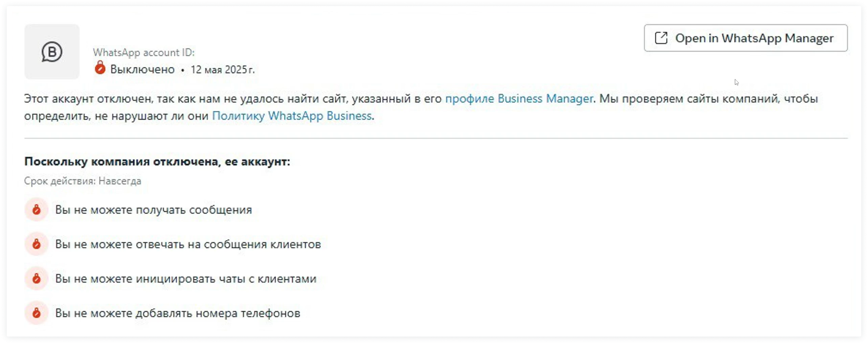Click lock icon beside получать сообщения
Viewport: 868px width, 344px height.
[37, 210]
